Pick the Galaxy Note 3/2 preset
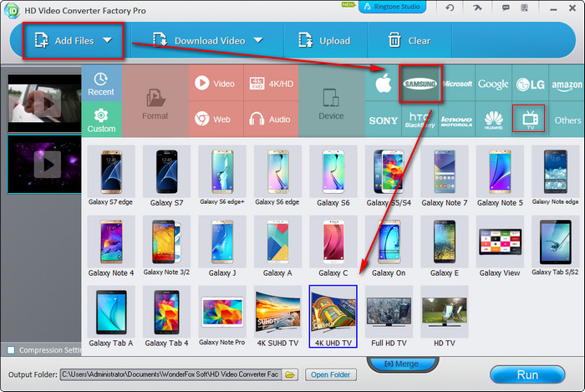Image resolution: width=585 pixels, height=392 pixels. tap(167, 247)
